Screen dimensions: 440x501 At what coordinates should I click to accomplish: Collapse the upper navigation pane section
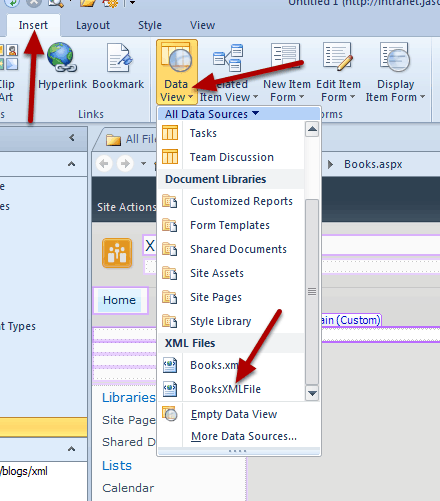click(71, 164)
